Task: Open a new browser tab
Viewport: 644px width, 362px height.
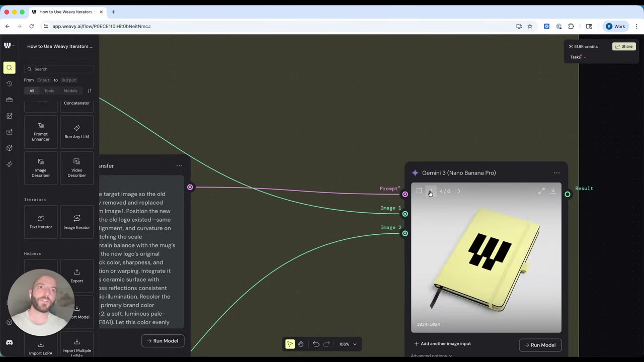Action: tap(113, 12)
